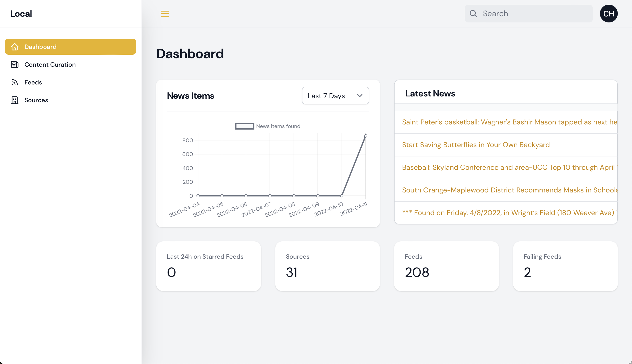Click the Failing Feeds stat card
Image resolution: width=632 pixels, height=364 pixels.
(565, 266)
